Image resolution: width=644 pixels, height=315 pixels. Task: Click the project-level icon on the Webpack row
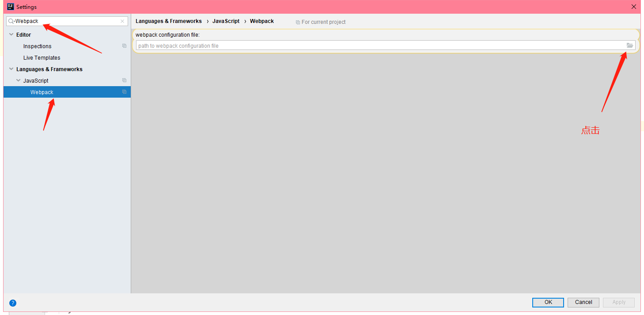[124, 92]
